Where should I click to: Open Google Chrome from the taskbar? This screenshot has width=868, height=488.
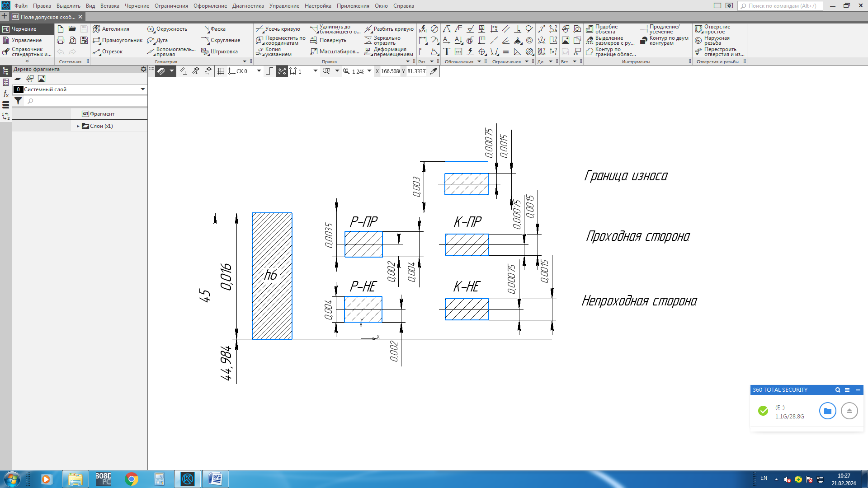[132, 479]
